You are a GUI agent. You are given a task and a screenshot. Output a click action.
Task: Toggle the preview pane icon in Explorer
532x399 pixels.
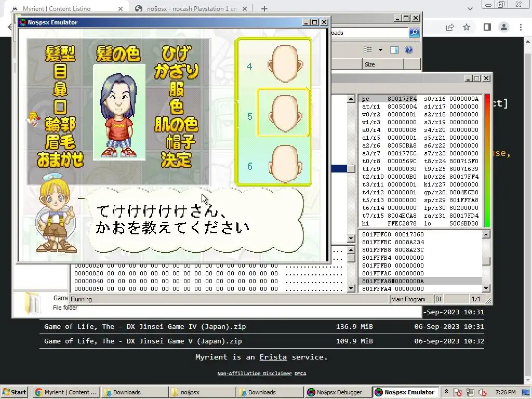click(394, 50)
